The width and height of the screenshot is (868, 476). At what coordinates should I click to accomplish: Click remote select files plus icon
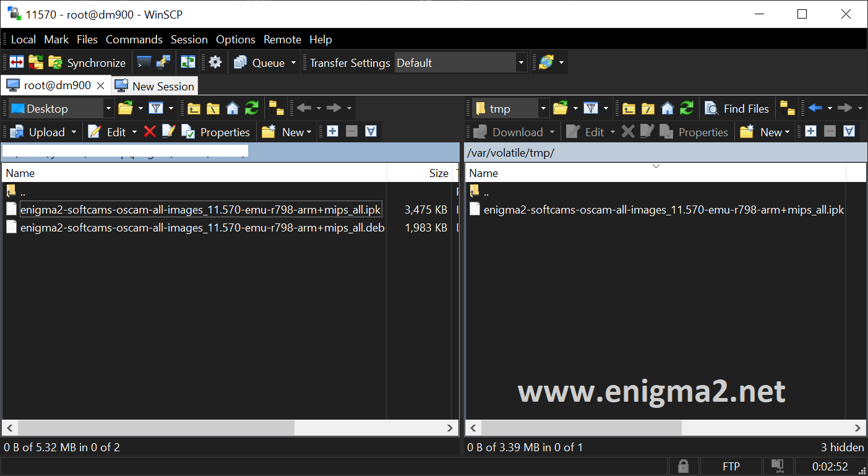pyautogui.click(x=811, y=131)
